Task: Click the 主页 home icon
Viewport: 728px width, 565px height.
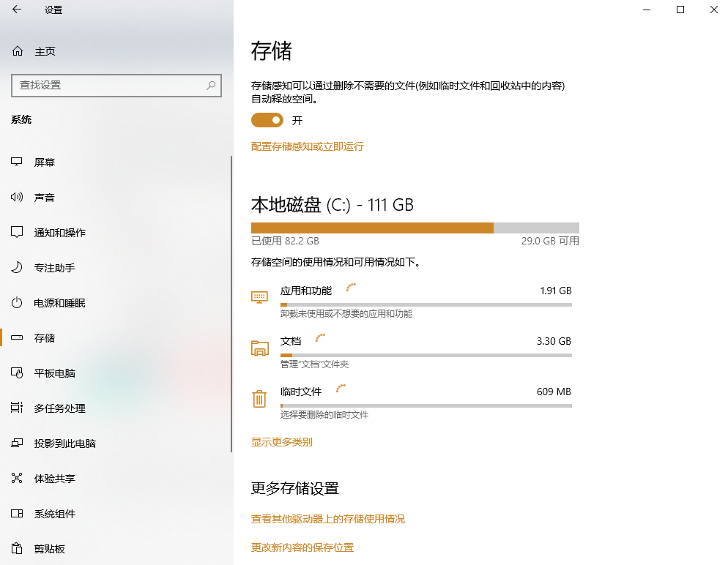Action: pyautogui.click(x=16, y=50)
